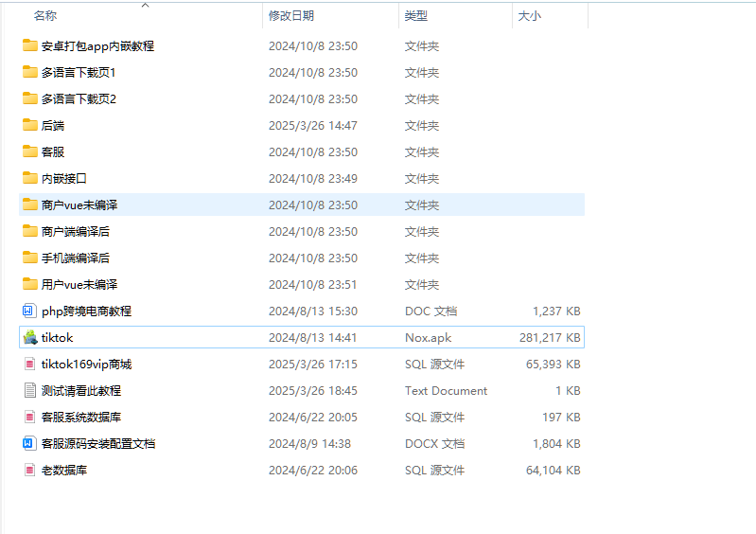
Task: Select the file name 客服源码安装配置文档
Action: [x=98, y=444]
